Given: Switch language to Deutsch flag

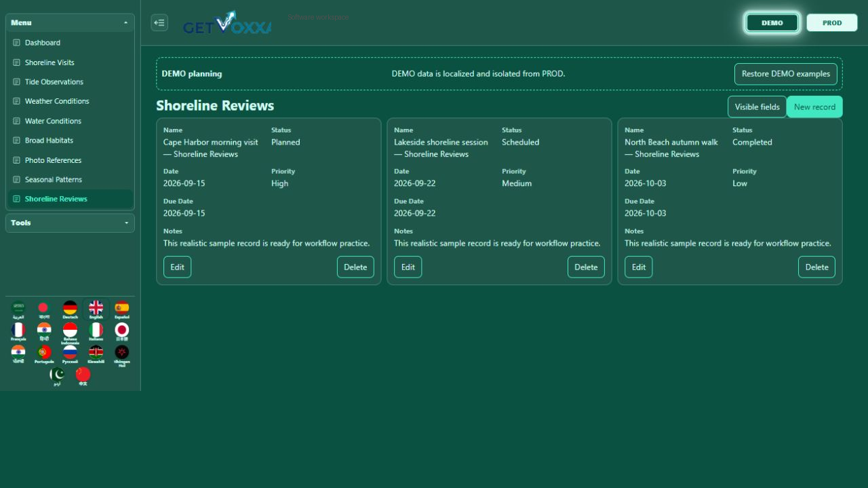Looking at the screenshot, I should (70, 309).
